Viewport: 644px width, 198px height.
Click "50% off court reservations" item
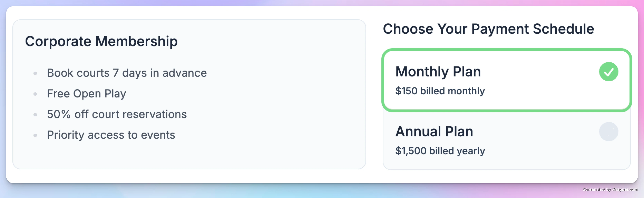coord(117,114)
